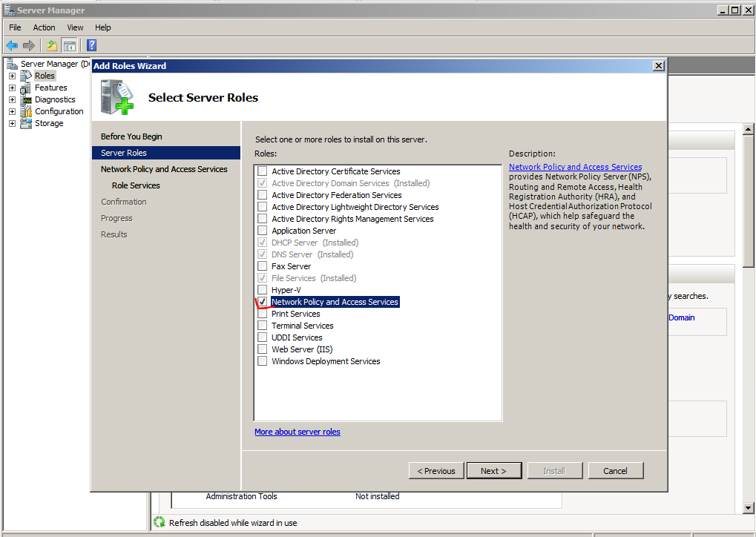The image size is (756, 537).
Task: Click the Server Manager title bar icon
Action: (9, 10)
